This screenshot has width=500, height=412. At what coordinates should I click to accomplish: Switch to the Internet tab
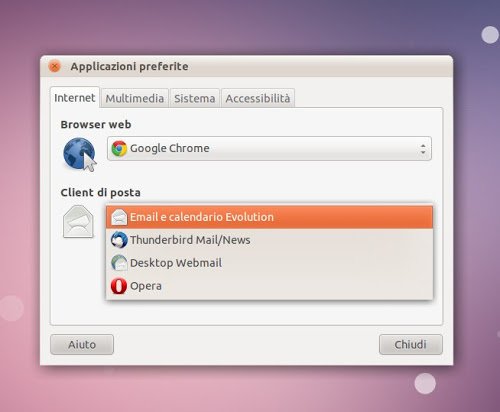pos(75,98)
